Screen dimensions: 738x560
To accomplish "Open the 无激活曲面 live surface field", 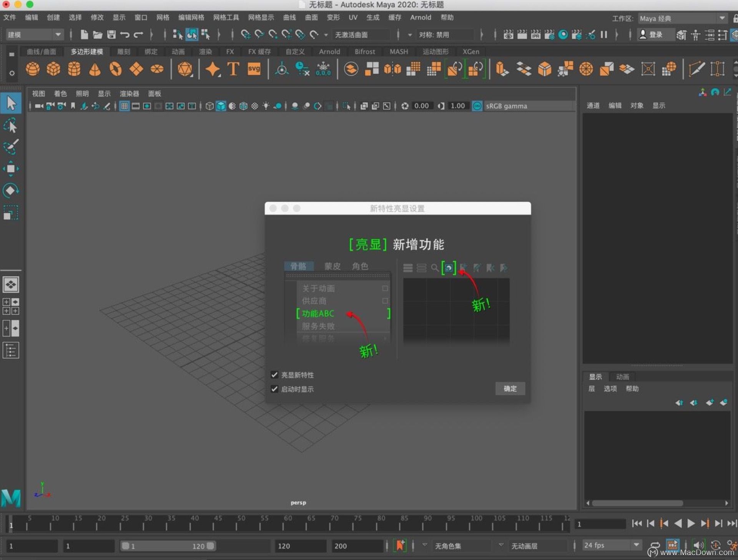I will click(361, 35).
